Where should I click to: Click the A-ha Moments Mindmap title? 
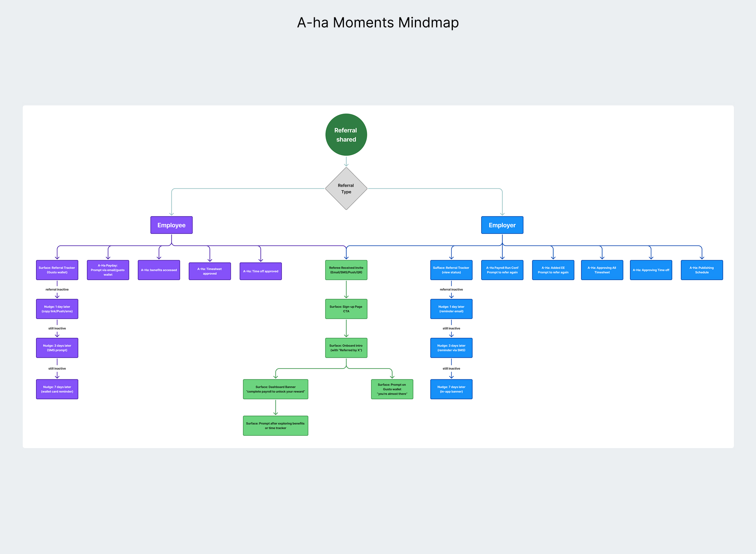(378, 23)
